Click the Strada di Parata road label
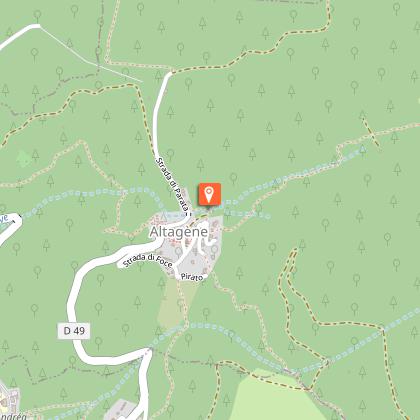This screenshot has height=420, width=420. [x=173, y=184]
